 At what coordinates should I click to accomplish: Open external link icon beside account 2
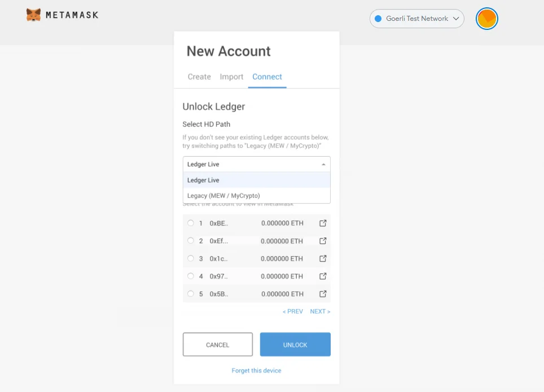[x=323, y=241]
